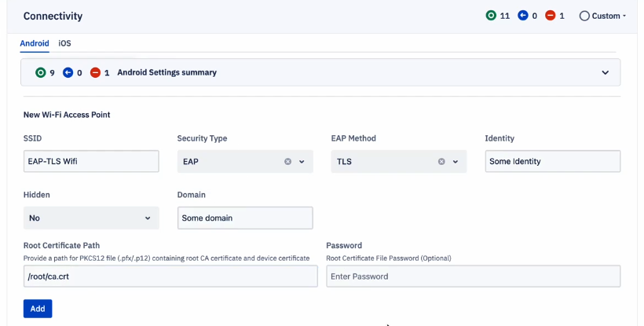This screenshot has height=326, width=644.
Task: Switch to the iOS tab
Action: pyautogui.click(x=64, y=43)
